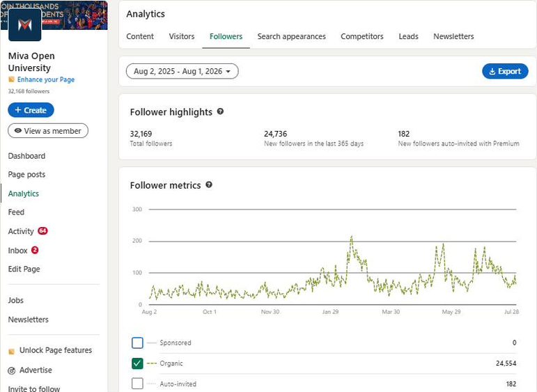The width and height of the screenshot is (537, 392).
Task: Open Inbox in the sidebar
Action: (18, 250)
